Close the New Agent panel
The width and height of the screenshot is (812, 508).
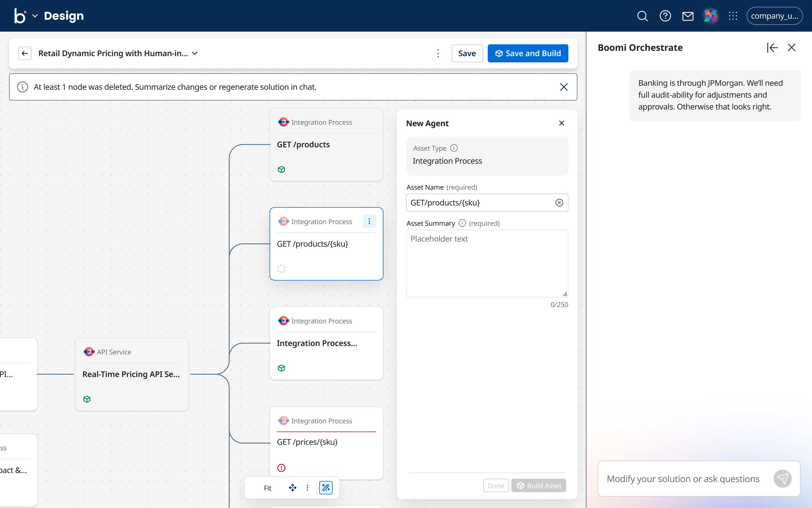[x=562, y=123]
